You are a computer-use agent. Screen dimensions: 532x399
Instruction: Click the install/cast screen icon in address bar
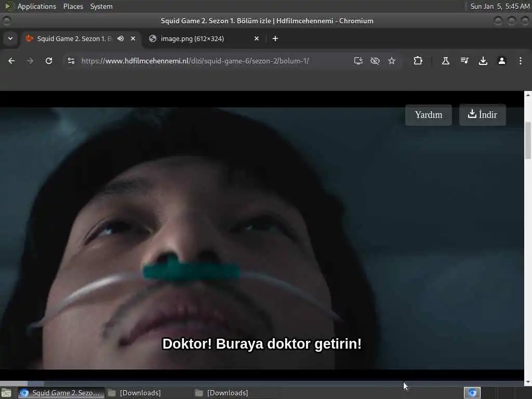(358, 61)
